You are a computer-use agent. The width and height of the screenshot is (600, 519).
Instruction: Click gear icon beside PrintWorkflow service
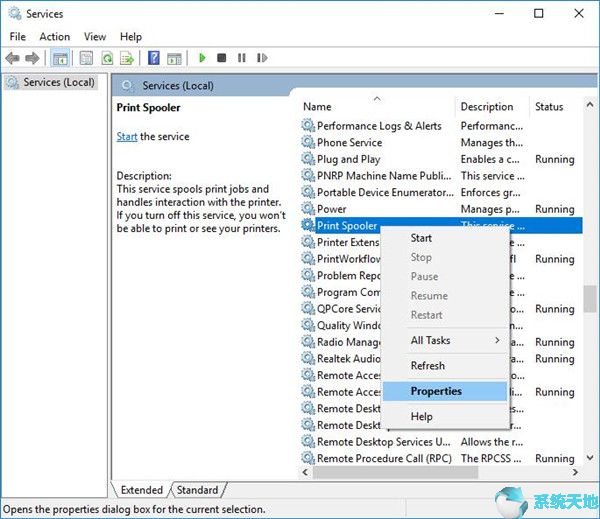tap(308, 258)
